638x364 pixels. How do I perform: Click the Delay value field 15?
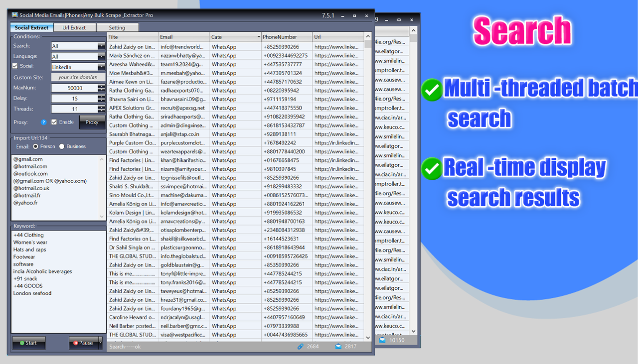pos(75,99)
